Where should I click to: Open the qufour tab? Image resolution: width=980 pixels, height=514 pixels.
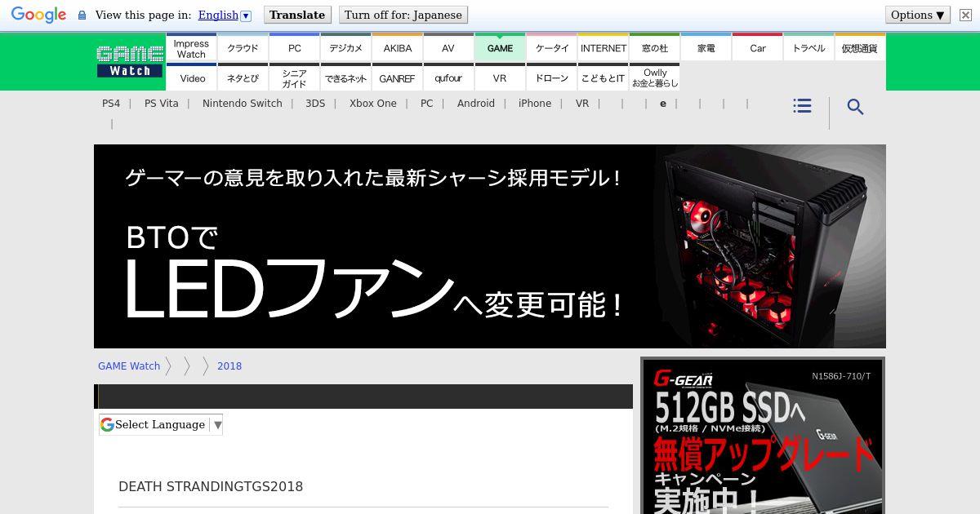448,78
